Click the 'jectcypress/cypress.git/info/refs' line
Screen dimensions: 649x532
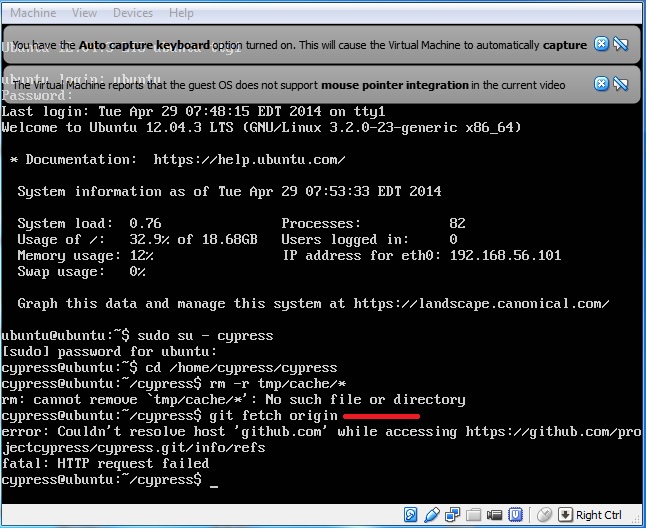coord(133,448)
